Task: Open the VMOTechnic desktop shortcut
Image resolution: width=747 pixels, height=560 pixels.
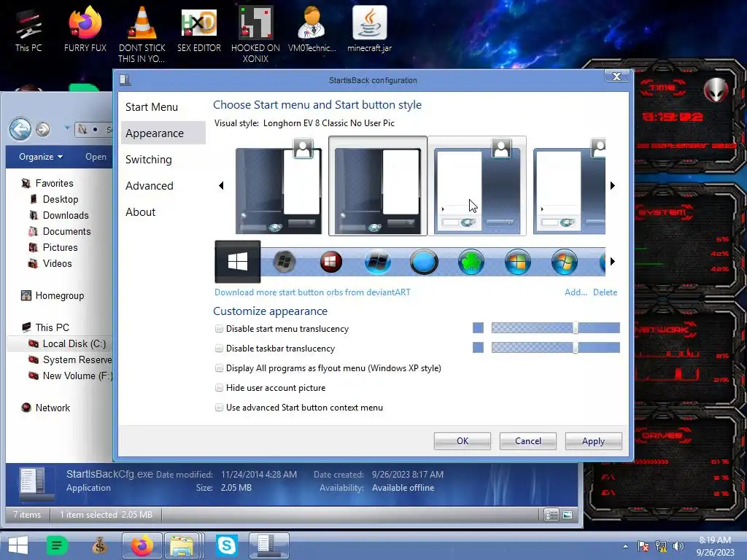Action: (312, 29)
